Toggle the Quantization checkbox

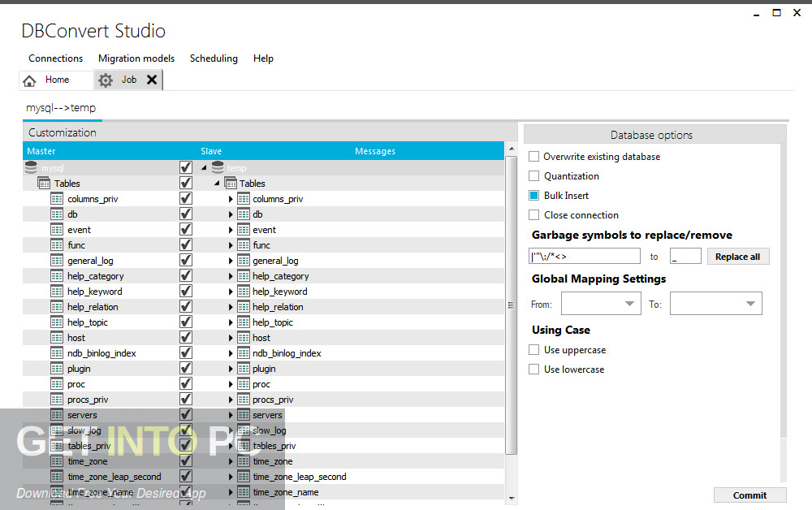(x=534, y=176)
